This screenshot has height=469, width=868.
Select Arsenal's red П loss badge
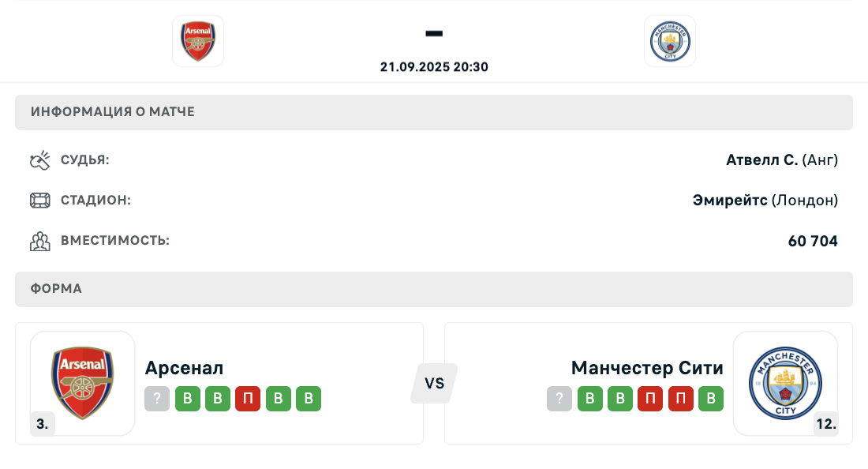tap(248, 398)
